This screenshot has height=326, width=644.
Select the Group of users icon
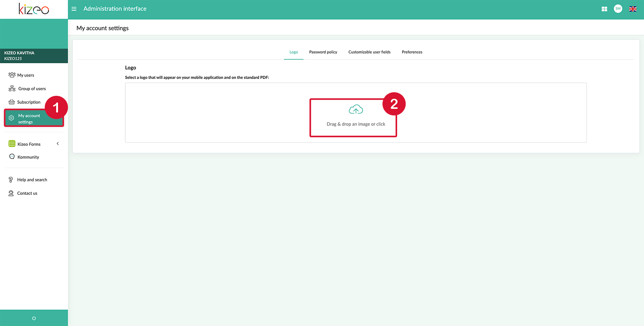coord(11,88)
